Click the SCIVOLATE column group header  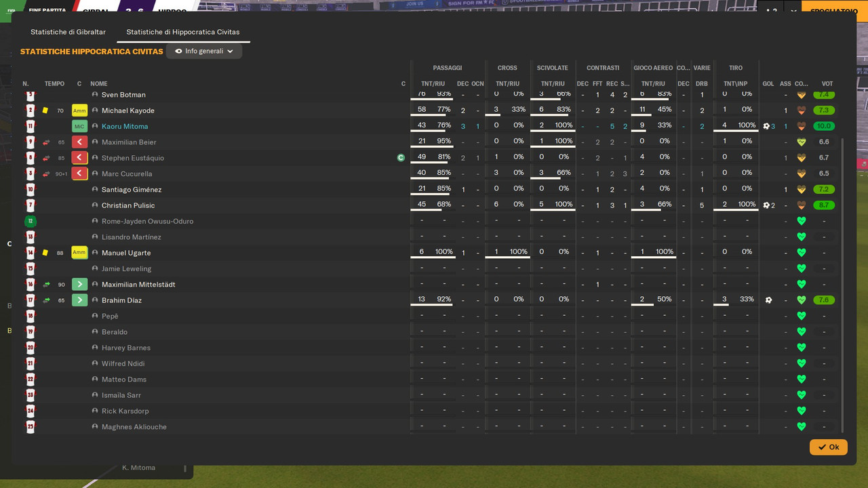[553, 68]
